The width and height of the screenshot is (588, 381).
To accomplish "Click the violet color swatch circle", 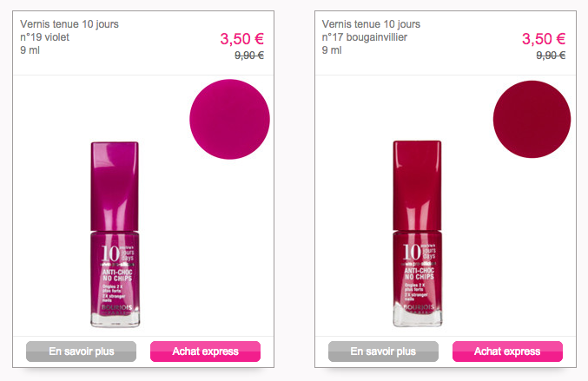I will pos(229,119).
